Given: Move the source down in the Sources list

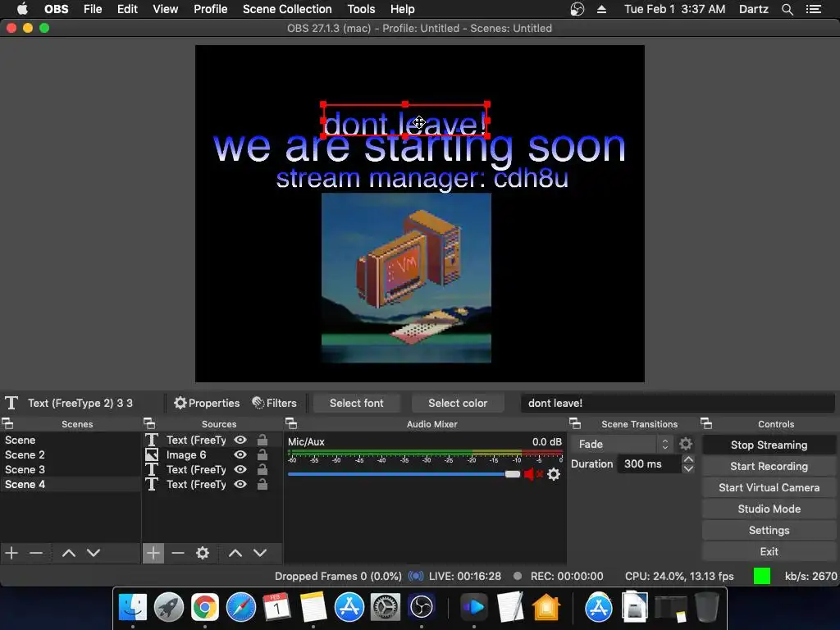Looking at the screenshot, I should pos(260,552).
